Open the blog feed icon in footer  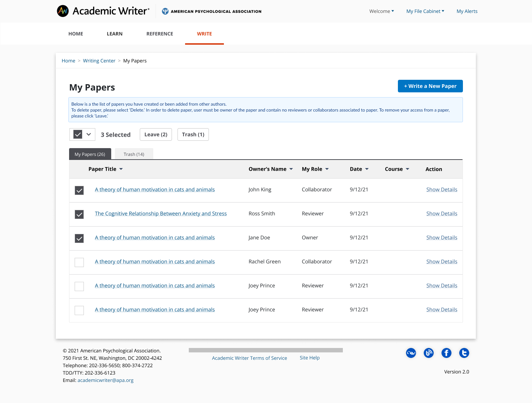[429, 353]
